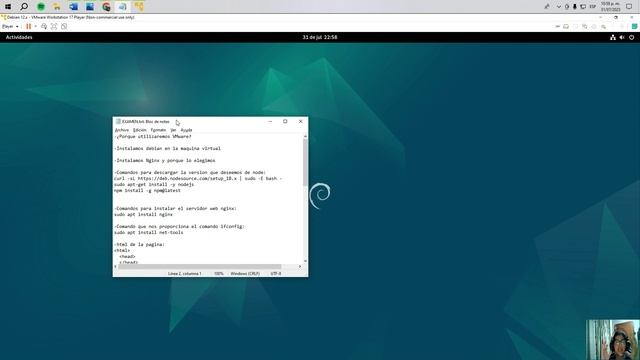Image resolution: width=640 pixels, height=360 pixels.
Task: Click the taskbar search magnifier icon
Action: [x=24, y=7]
